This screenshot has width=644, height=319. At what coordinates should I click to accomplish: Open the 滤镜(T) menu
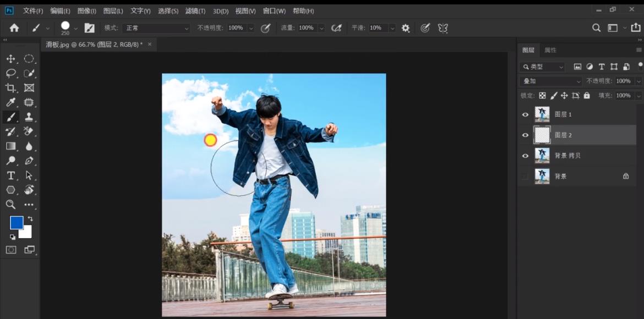point(195,11)
